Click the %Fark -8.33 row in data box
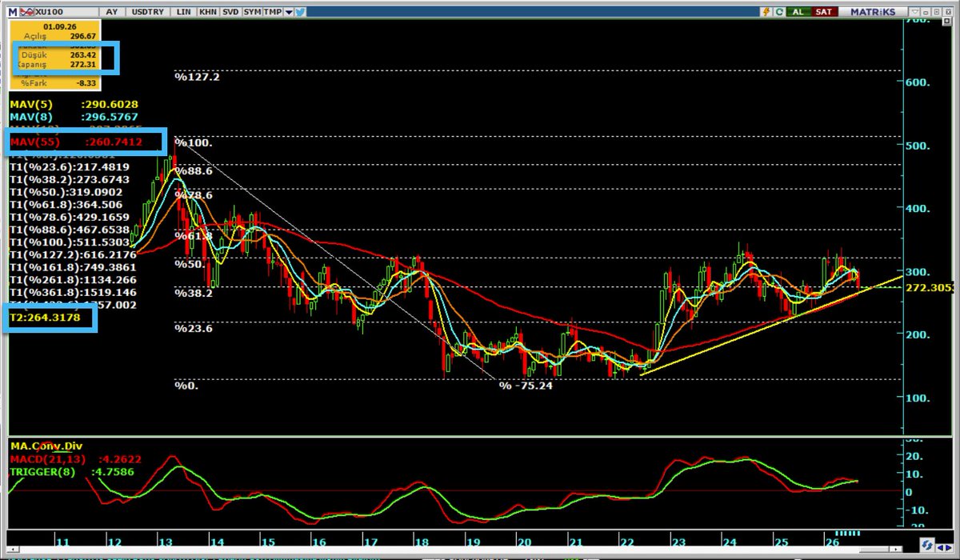This screenshot has height=560, width=960. tap(58, 83)
